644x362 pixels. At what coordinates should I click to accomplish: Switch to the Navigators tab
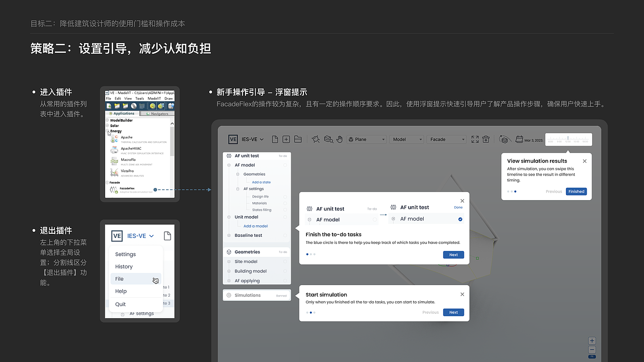pyautogui.click(x=157, y=114)
